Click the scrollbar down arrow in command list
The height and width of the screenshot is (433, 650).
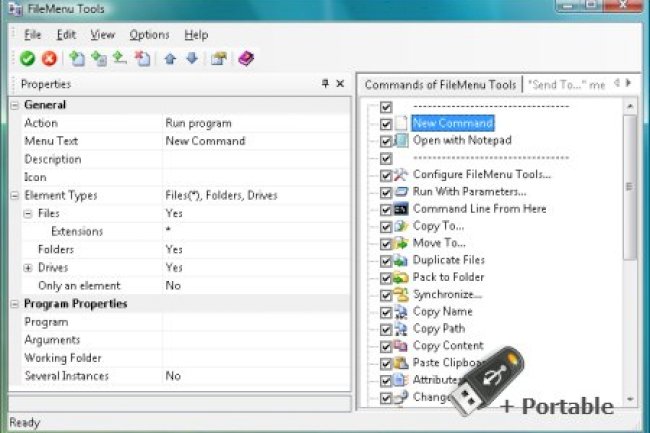pyautogui.click(x=630, y=399)
